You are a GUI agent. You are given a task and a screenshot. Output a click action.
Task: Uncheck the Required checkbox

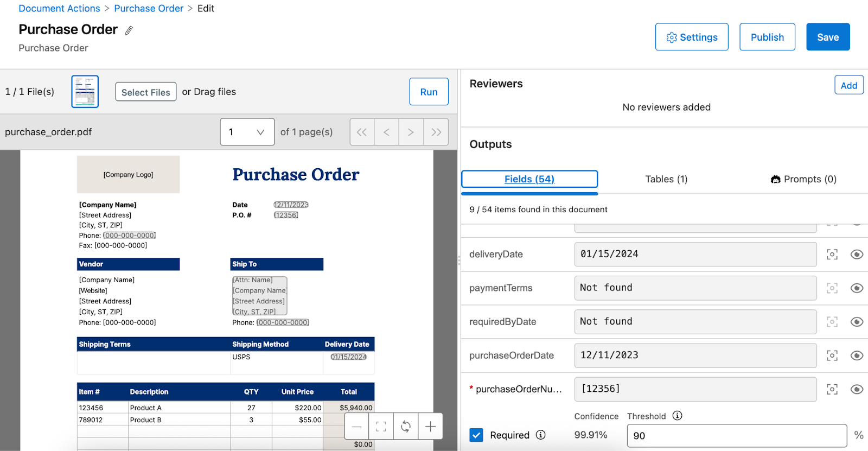[x=476, y=435]
